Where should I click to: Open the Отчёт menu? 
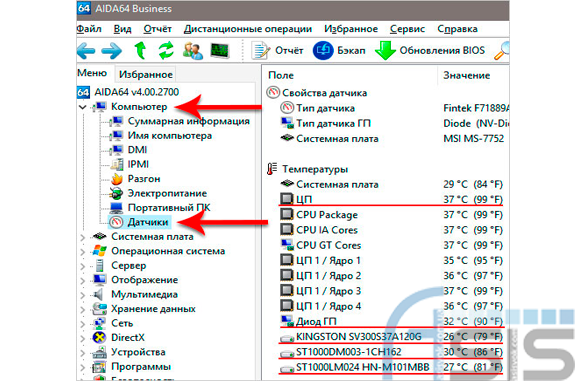[157, 29]
